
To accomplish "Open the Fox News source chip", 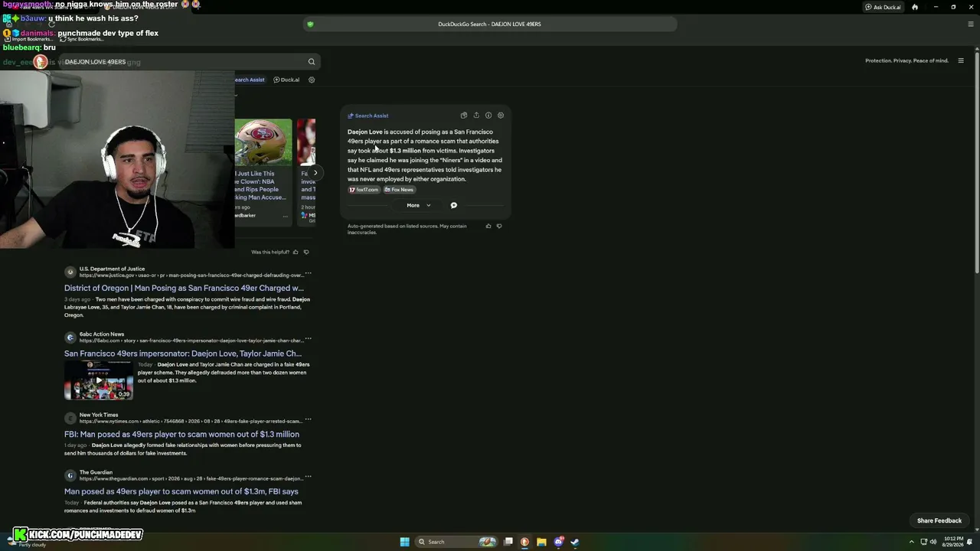I will (x=399, y=190).
